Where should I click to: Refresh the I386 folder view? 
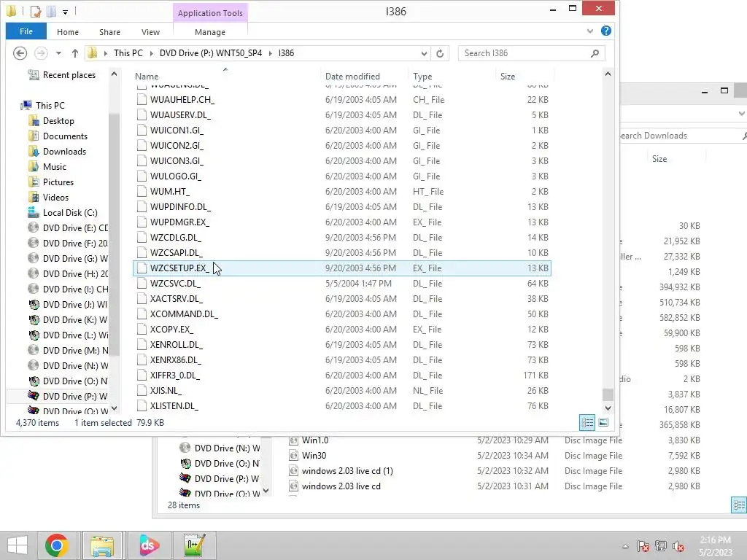(x=440, y=53)
